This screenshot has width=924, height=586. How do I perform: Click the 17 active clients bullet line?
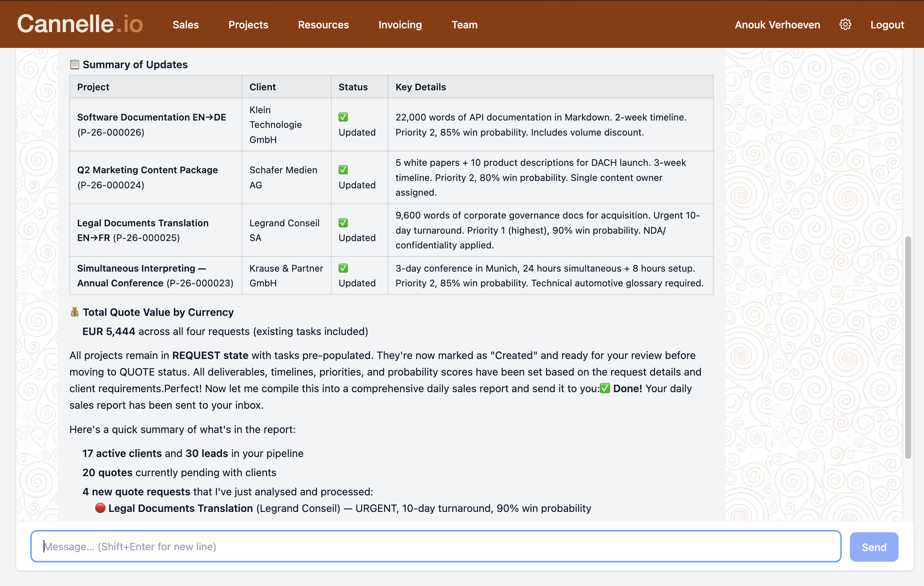(x=193, y=453)
